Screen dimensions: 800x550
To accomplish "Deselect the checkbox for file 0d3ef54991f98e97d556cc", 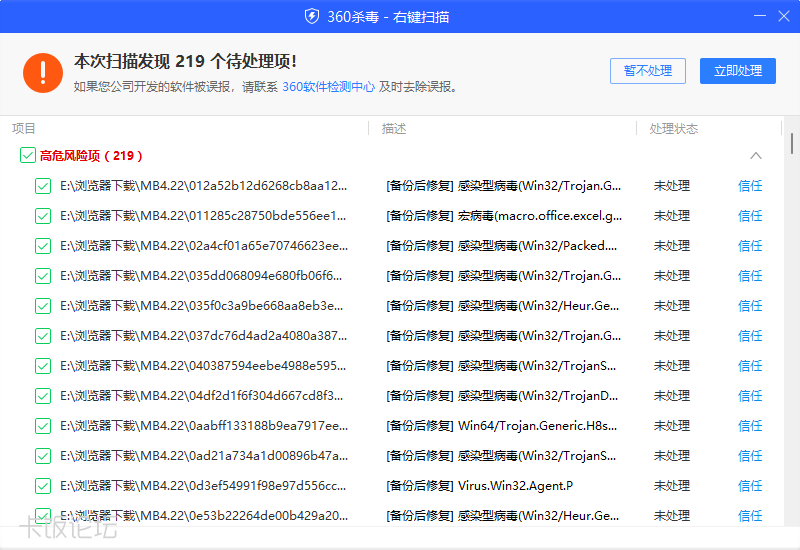I will tap(43, 486).
